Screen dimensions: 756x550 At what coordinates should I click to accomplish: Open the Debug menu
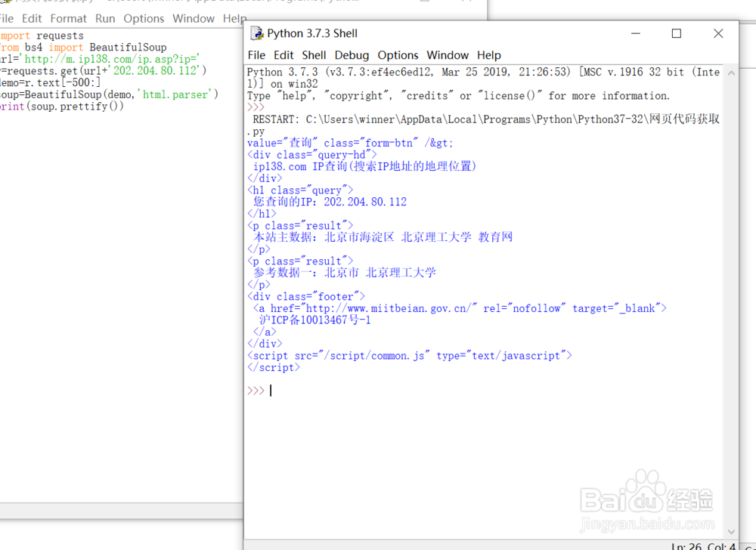[x=352, y=55]
